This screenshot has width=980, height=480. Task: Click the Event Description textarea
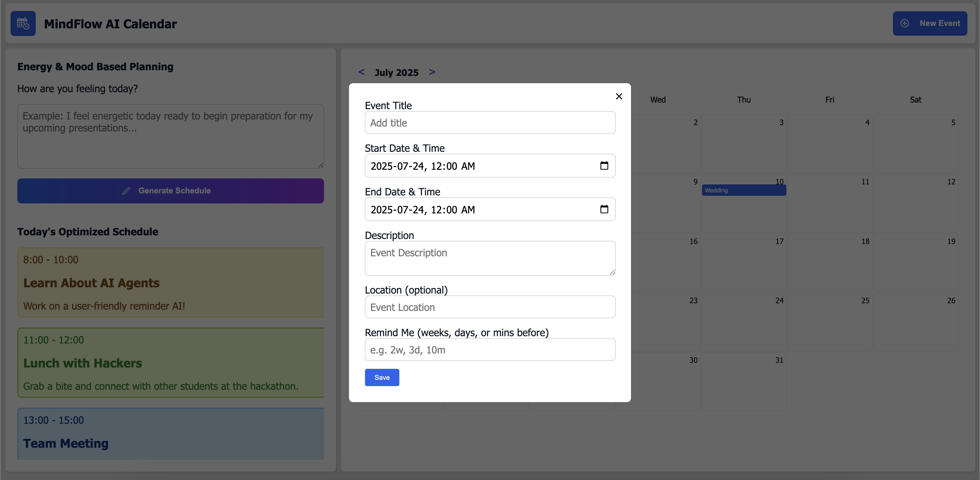point(490,258)
